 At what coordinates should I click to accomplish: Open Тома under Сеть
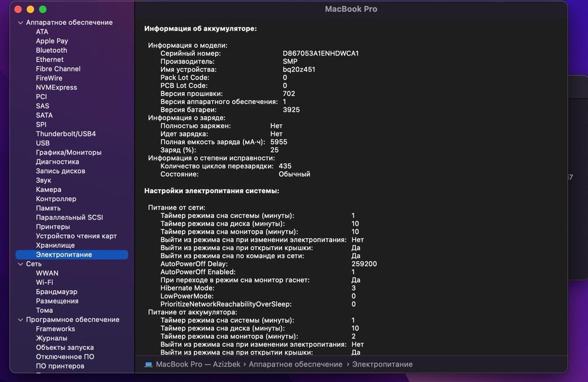click(44, 310)
